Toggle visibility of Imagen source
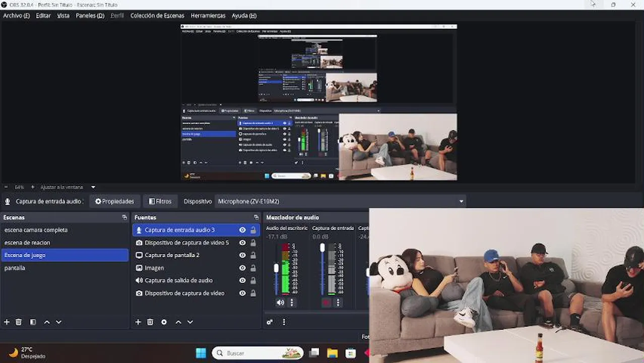 [242, 268]
